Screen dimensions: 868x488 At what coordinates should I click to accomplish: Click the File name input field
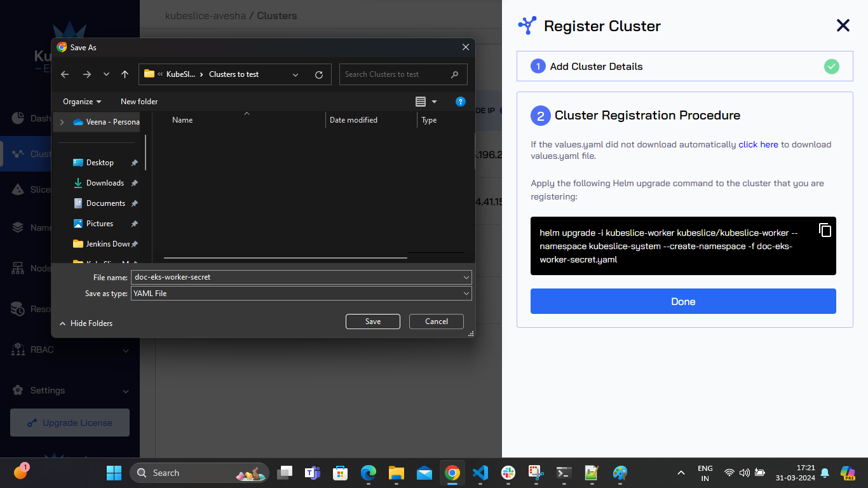(296, 277)
